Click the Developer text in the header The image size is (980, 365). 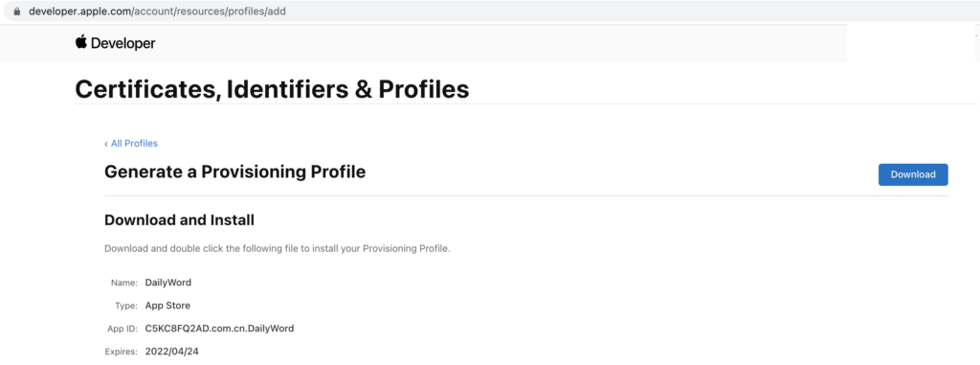pyautogui.click(x=123, y=43)
